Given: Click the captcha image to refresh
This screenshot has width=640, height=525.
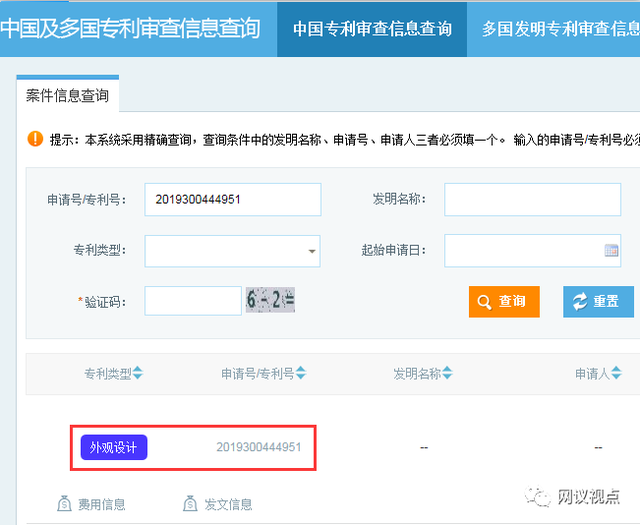Looking at the screenshot, I should pyautogui.click(x=270, y=299).
